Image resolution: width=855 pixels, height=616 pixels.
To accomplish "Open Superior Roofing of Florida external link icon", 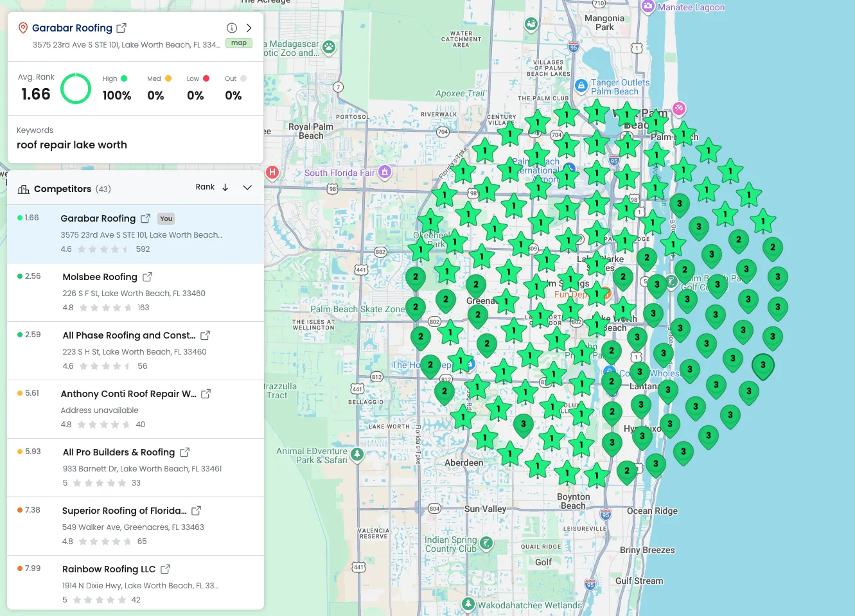I will pos(197,511).
